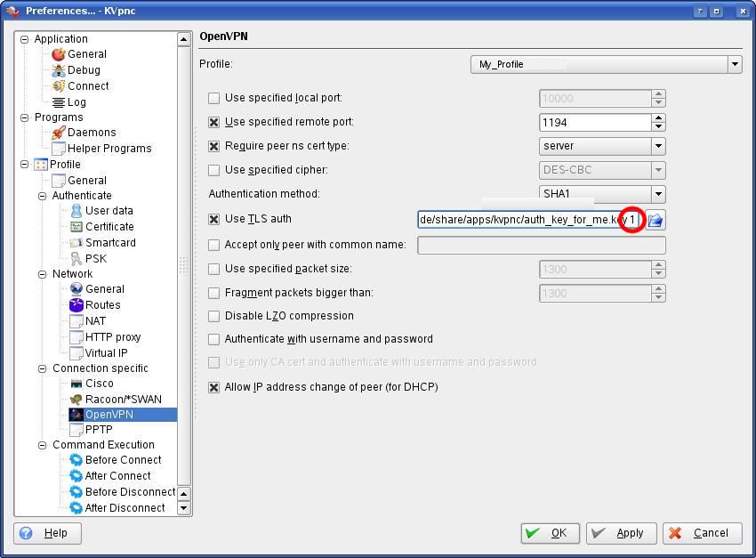The height and width of the screenshot is (558, 756).
Task: Enable Use specified local port checkbox
Action: tap(213, 98)
